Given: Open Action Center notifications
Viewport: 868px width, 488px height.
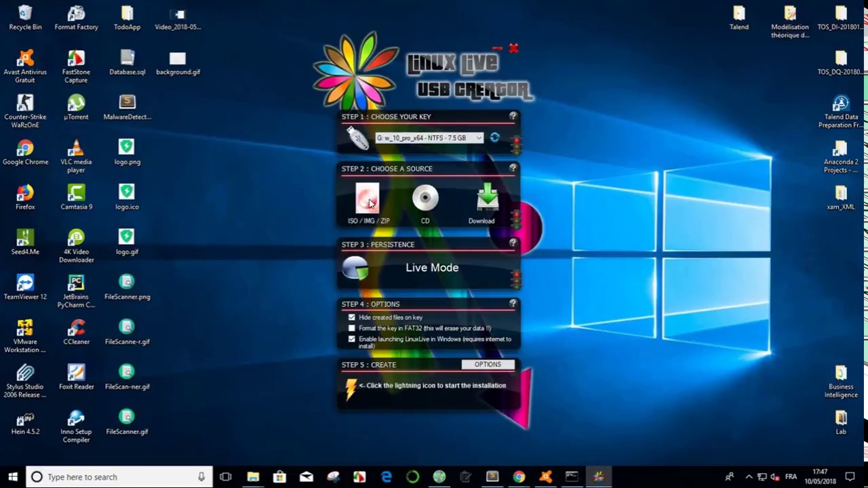Looking at the screenshot, I should click(850, 476).
